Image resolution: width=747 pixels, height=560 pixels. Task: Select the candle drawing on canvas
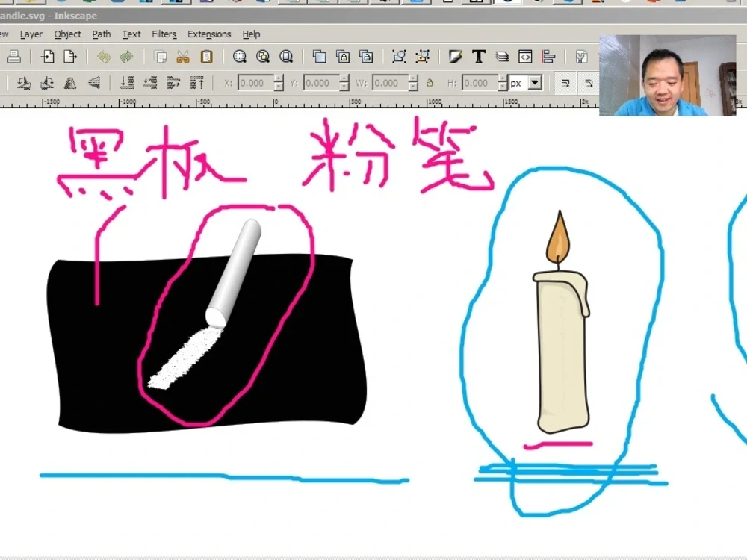click(562, 352)
